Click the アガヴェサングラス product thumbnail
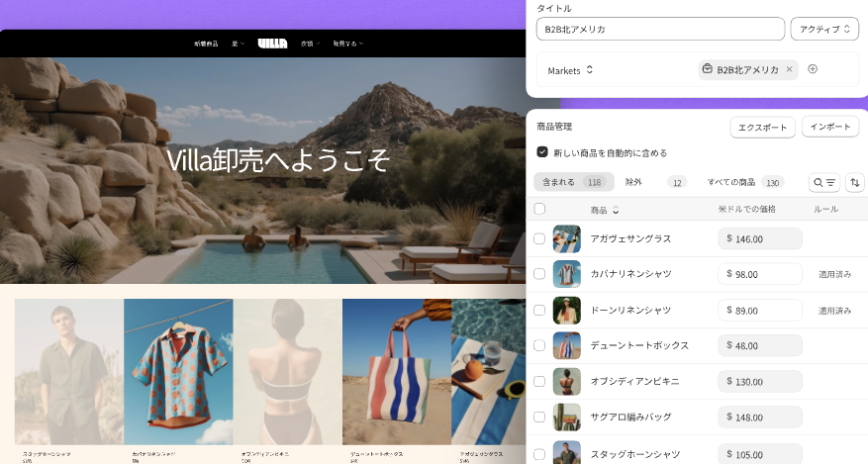This screenshot has height=464, width=868. coord(566,238)
